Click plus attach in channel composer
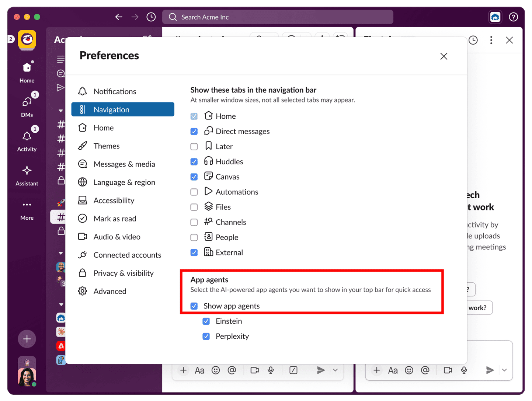Image resolution: width=532 pixels, height=401 pixels. tap(183, 370)
